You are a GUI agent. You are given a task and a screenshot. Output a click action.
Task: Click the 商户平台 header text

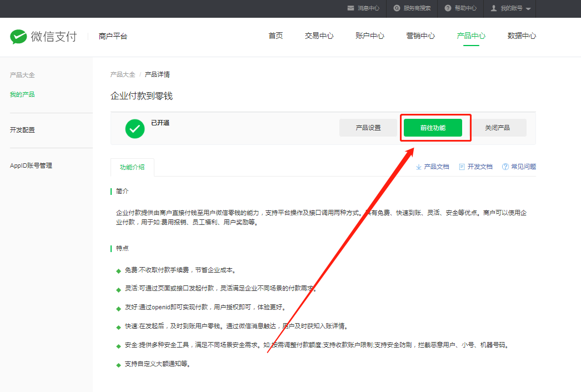[x=113, y=36]
